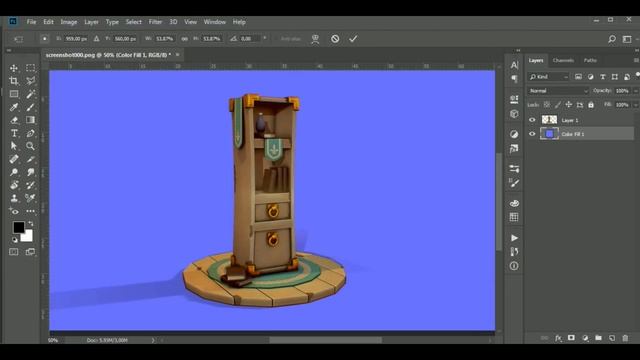Switch to the Channels tab
Viewport: 640px width, 360px height.
click(563, 60)
